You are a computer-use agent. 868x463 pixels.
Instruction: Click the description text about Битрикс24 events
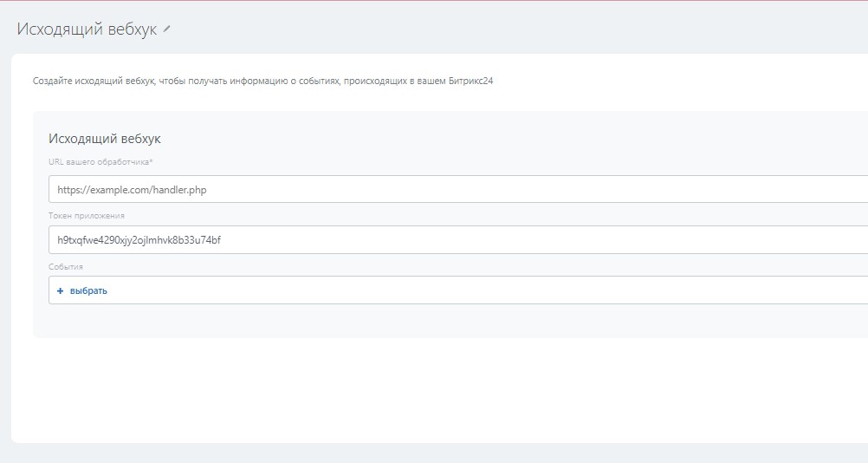coord(263,81)
